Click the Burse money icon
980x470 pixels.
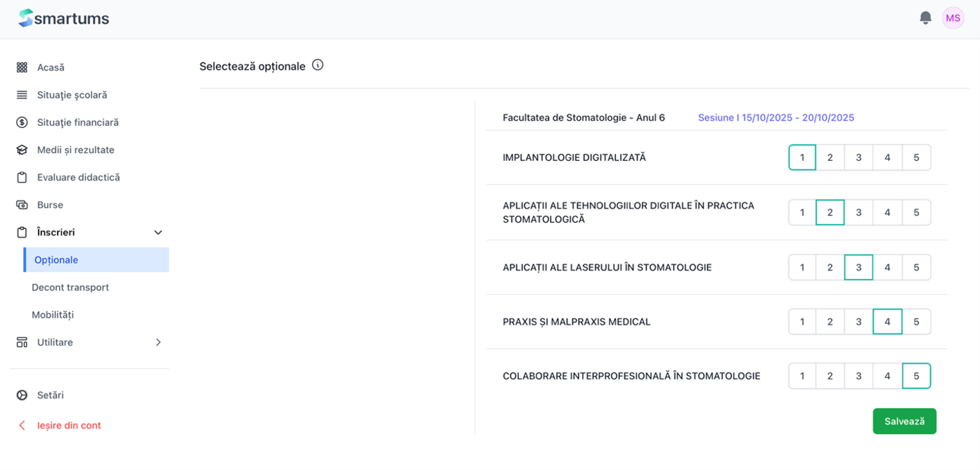coord(22,205)
